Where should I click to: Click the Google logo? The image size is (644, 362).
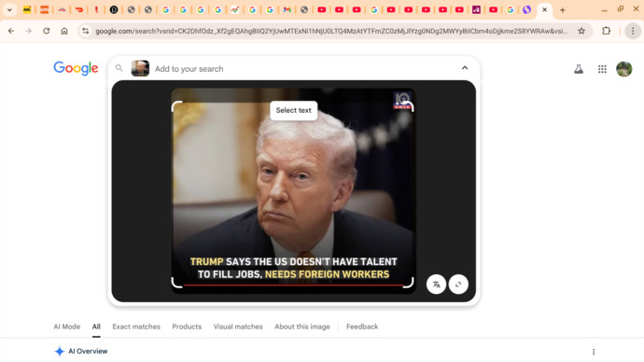[x=76, y=68]
